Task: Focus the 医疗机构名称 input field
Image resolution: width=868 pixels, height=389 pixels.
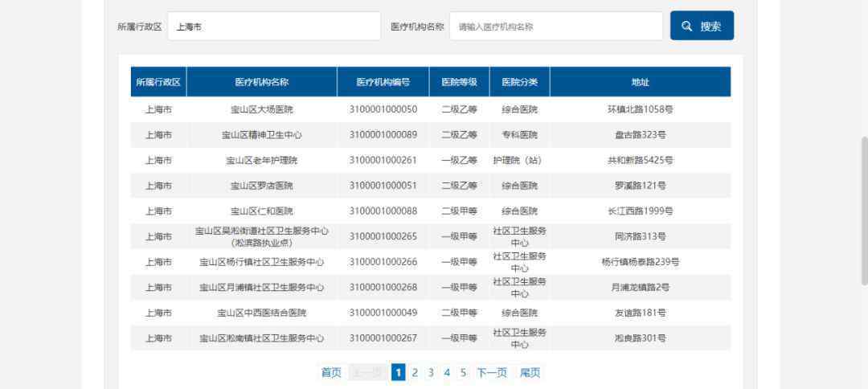Action: [556, 26]
